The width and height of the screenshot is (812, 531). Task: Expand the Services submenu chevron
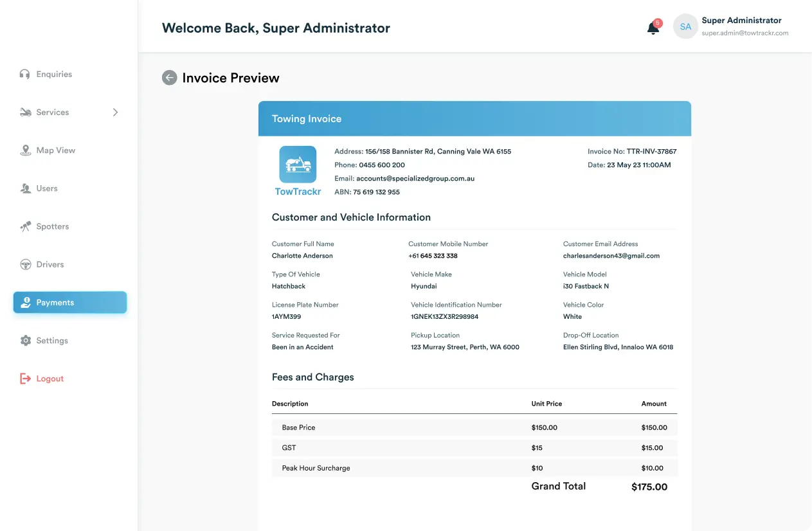[x=116, y=113]
